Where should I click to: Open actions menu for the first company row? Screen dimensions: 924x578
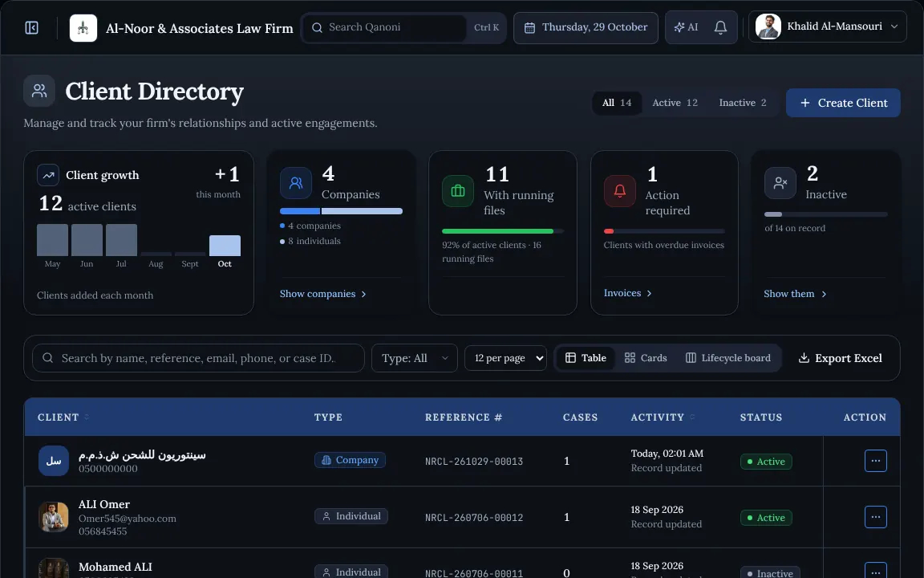point(876,461)
